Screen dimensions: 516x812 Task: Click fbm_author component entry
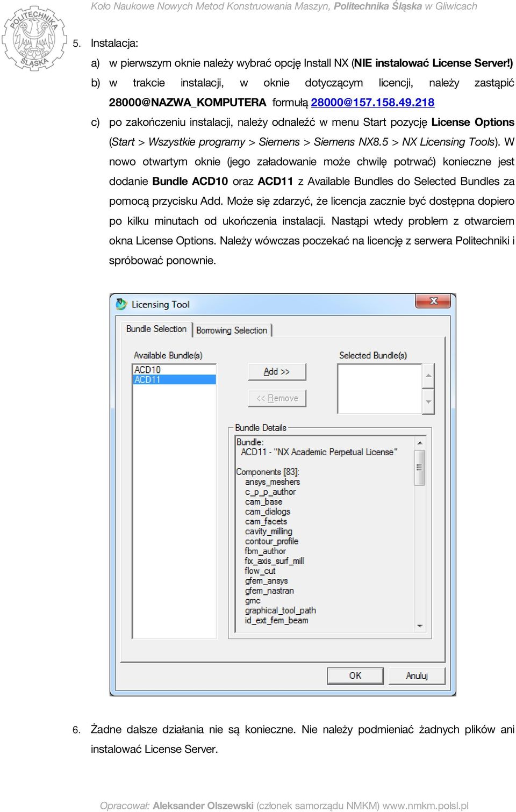tap(265, 551)
